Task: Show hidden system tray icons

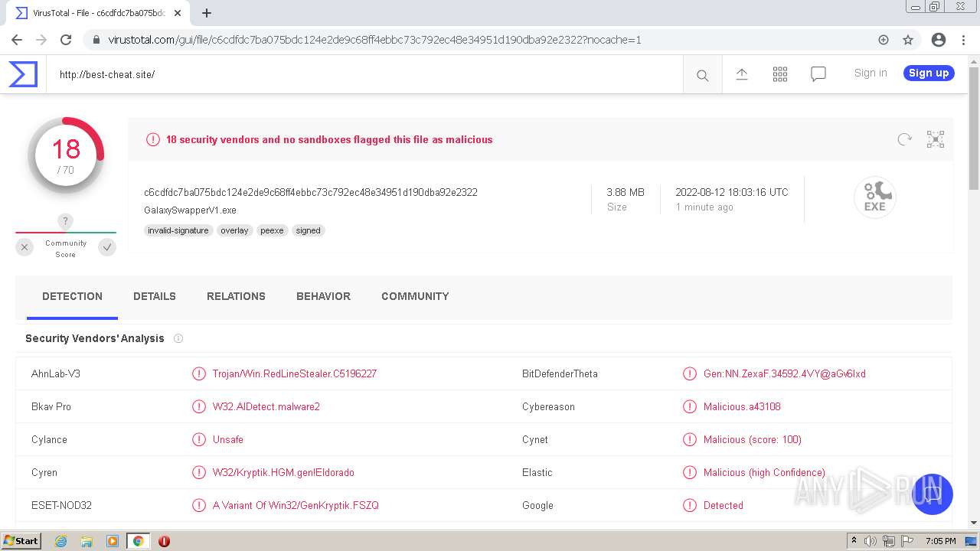Action: coord(854,541)
